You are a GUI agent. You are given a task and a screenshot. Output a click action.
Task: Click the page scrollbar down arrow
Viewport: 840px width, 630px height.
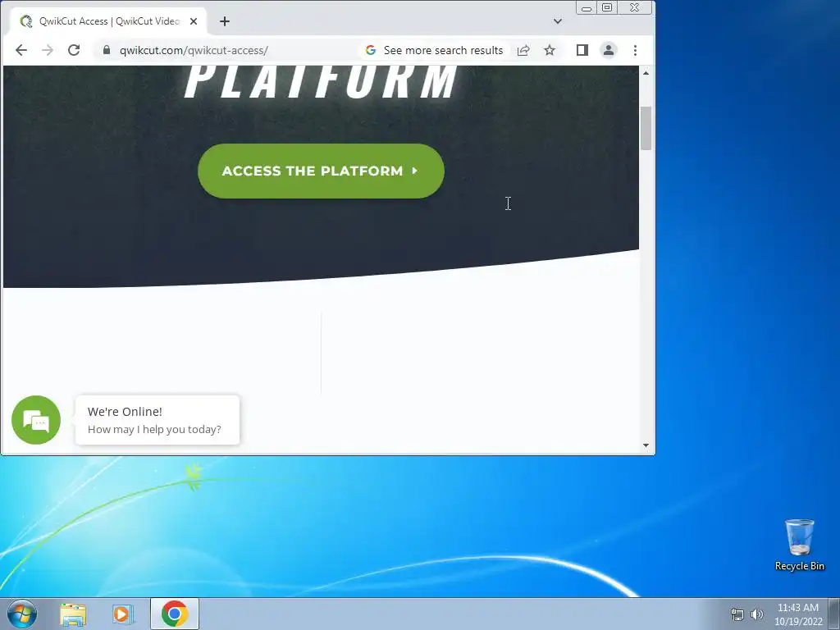coord(646,445)
